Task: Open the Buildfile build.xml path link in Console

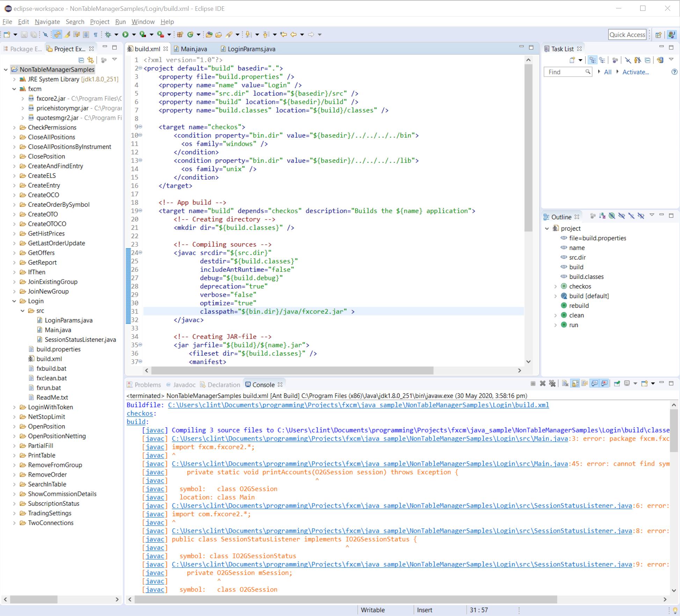Action: tap(358, 405)
